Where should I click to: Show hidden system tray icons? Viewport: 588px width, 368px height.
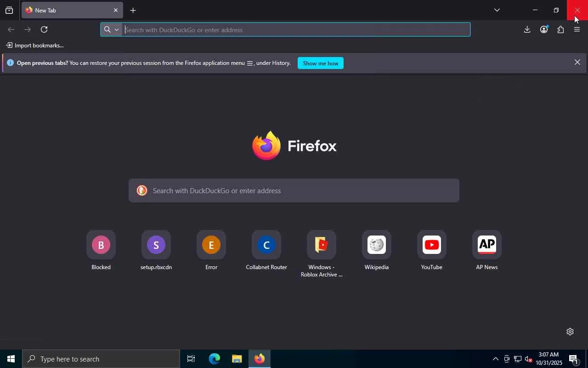tap(495, 359)
